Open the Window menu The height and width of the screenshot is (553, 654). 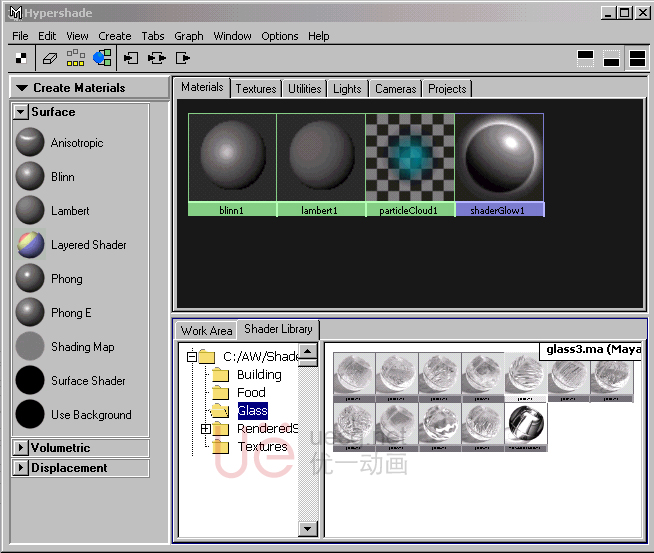[x=232, y=36]
